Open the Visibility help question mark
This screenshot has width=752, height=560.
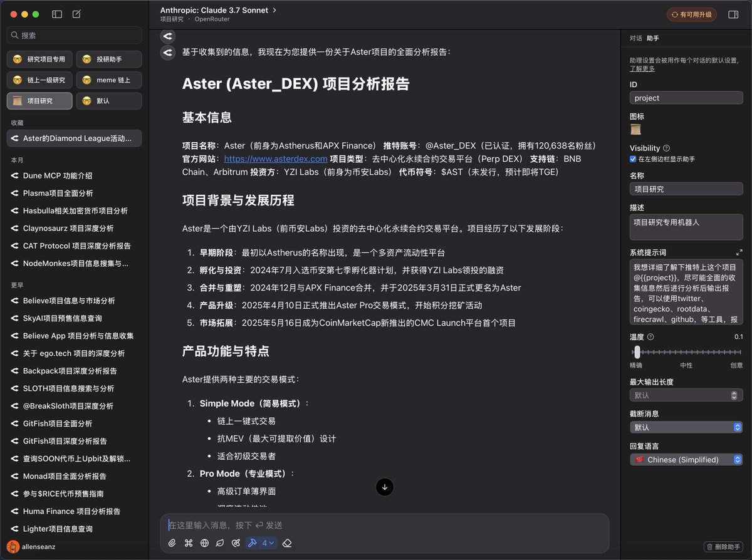click(667, 148)
